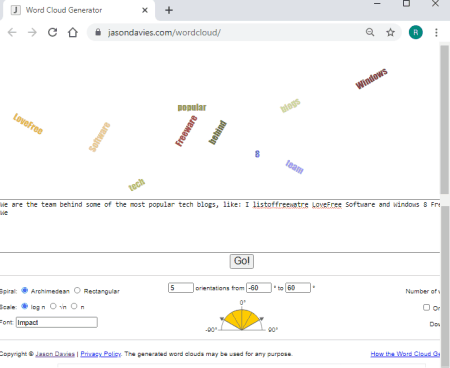Select Rectangular spiral option
Screen dimensions: 450x368
(x=77, y=290)
